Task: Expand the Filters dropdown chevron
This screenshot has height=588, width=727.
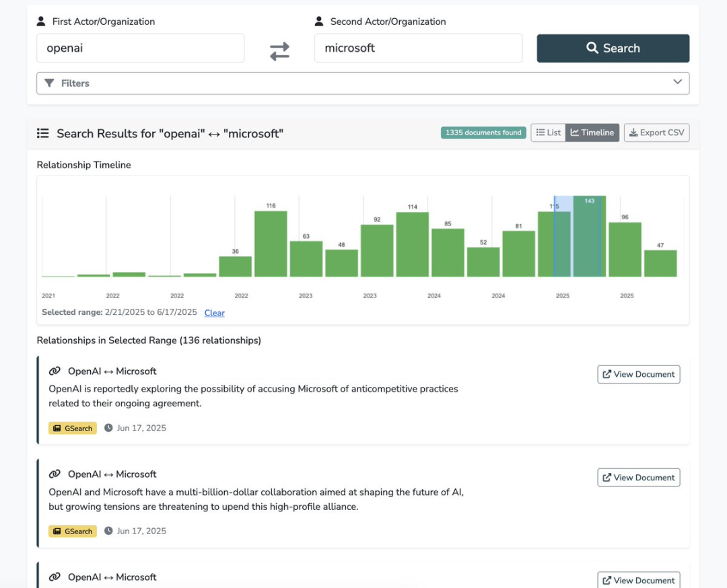Action: coord(677,82)
